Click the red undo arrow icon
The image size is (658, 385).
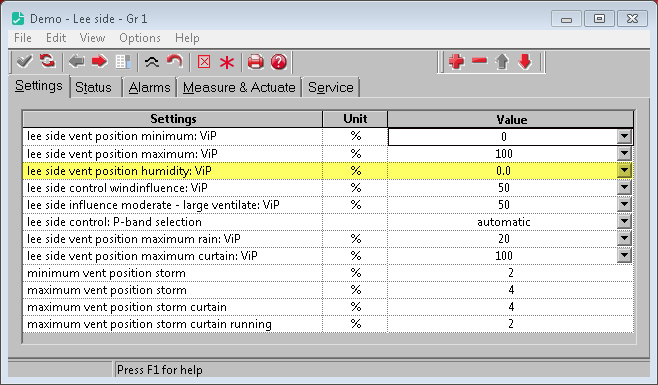pos(175,62)
